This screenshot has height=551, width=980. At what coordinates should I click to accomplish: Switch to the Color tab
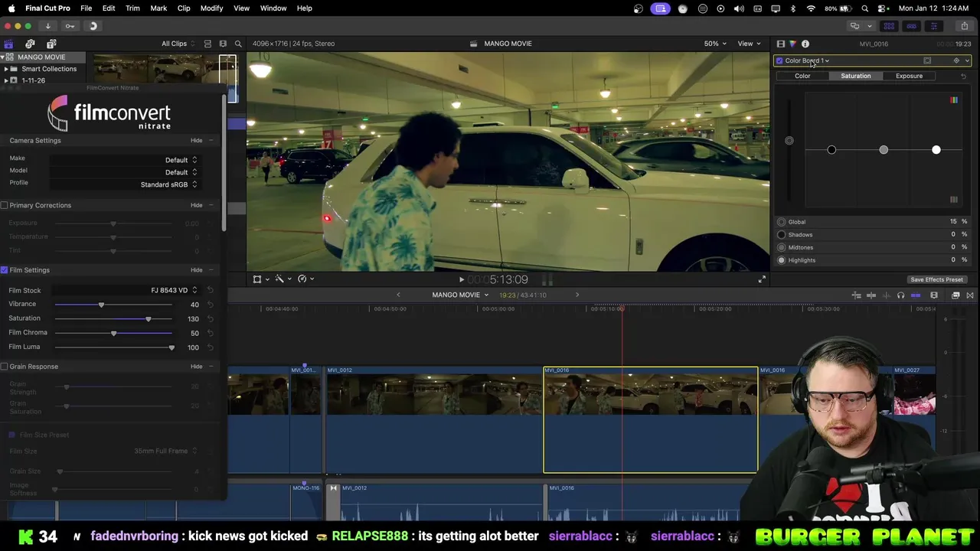pyautogui.click(x=802, y=76)
